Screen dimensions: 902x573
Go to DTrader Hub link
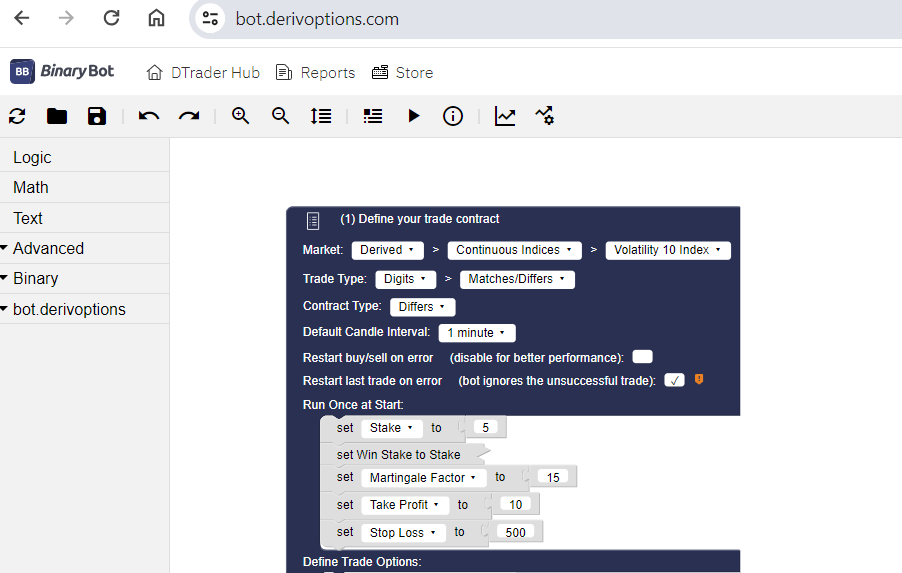click(203, 72)
